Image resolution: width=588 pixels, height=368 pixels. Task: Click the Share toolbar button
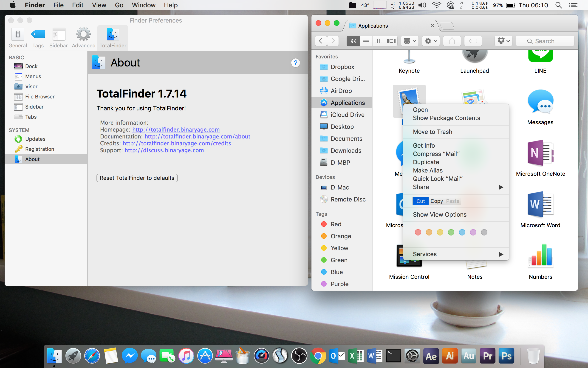point(452,41)
